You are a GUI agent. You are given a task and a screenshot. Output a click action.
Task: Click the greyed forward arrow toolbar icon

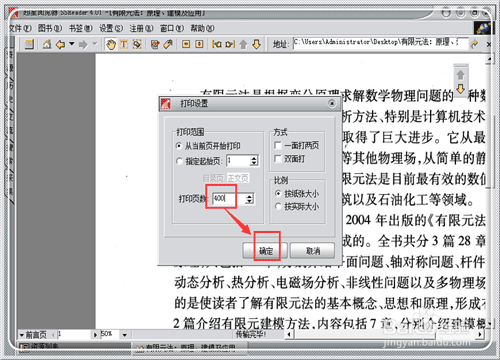tap(83, 44)
